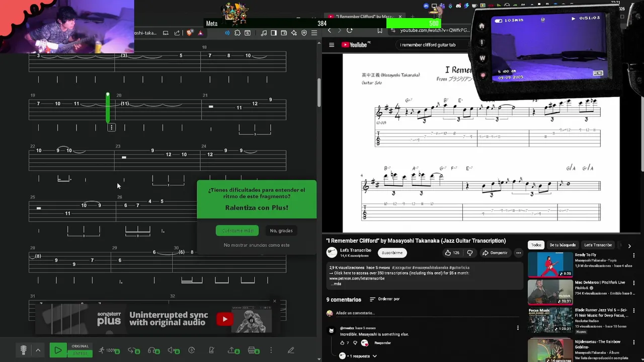Expand the description with ...más
The height and width of the screenshot is (362, 644).
(336, 284)
